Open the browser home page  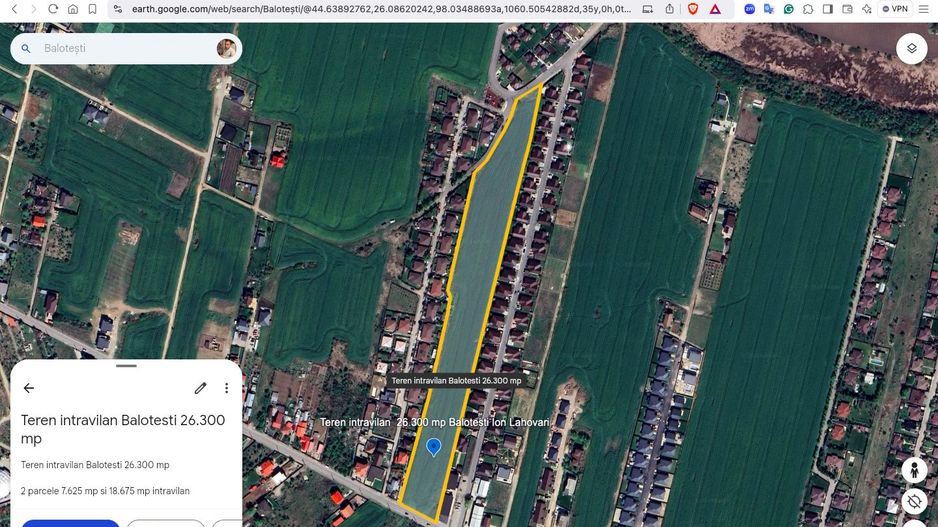tap(73, 9)
